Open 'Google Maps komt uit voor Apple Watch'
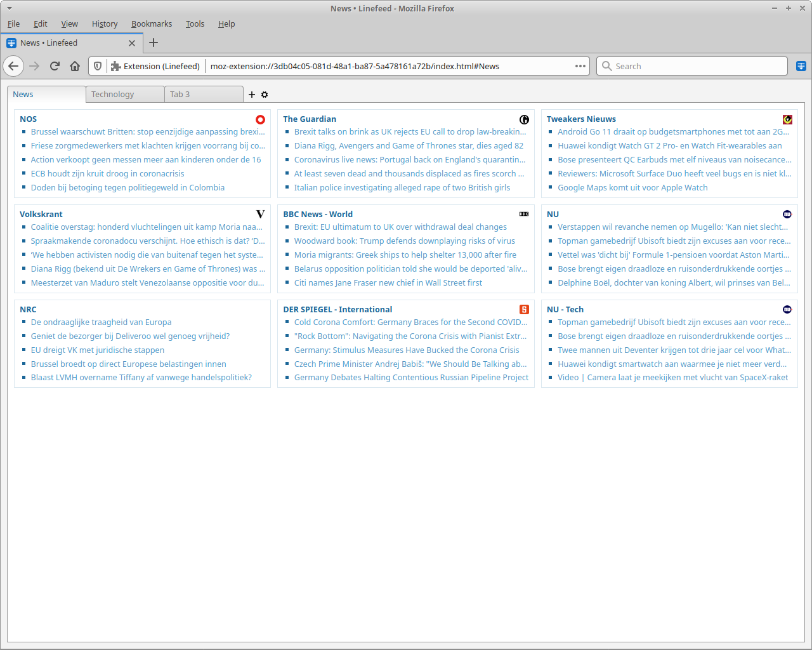 coord(632,187)
